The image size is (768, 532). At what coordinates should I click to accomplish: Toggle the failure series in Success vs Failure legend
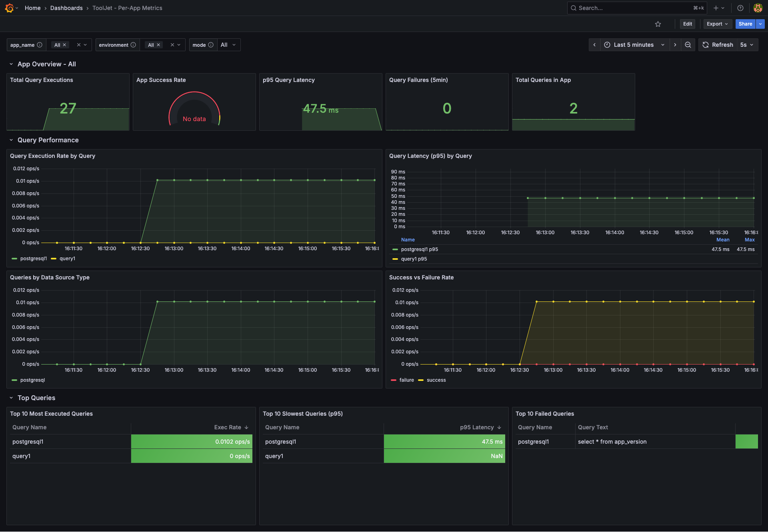coord(406,380)
